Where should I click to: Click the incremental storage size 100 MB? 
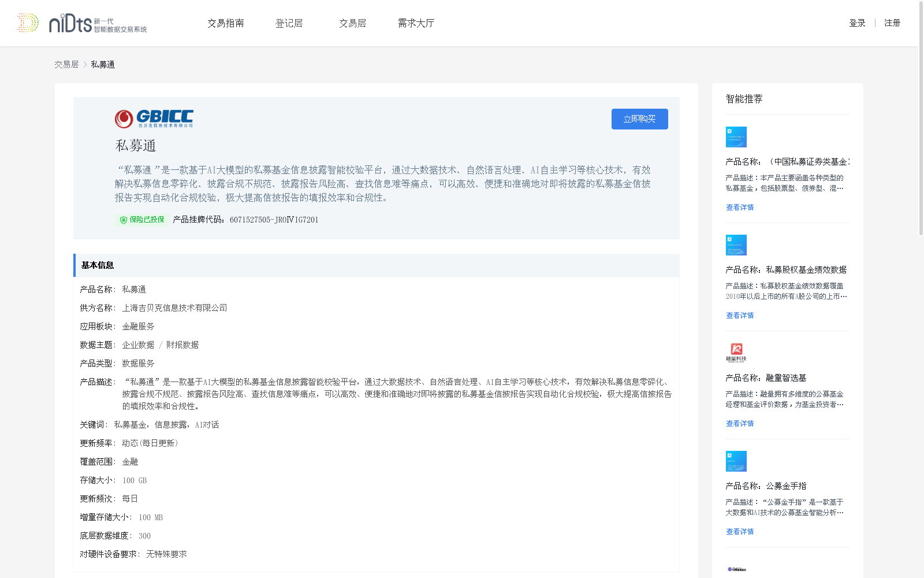click(151, 517)
